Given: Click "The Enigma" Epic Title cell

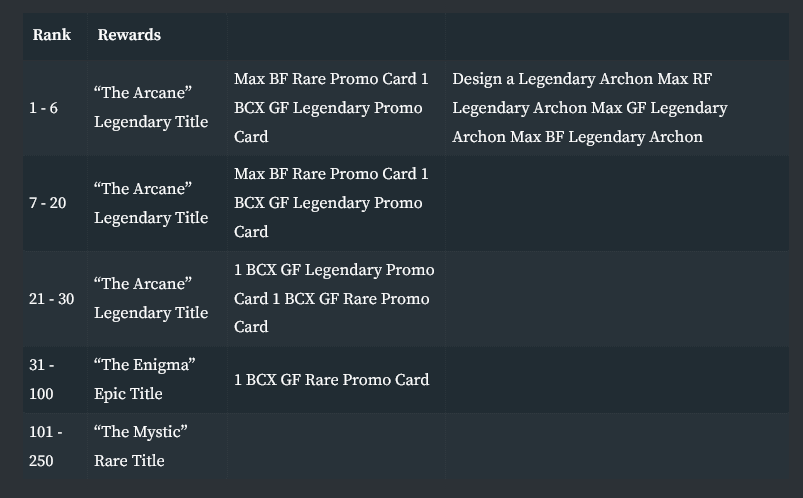Looking at the screenshot, I should pyautogui.click(x=157, y=380).
